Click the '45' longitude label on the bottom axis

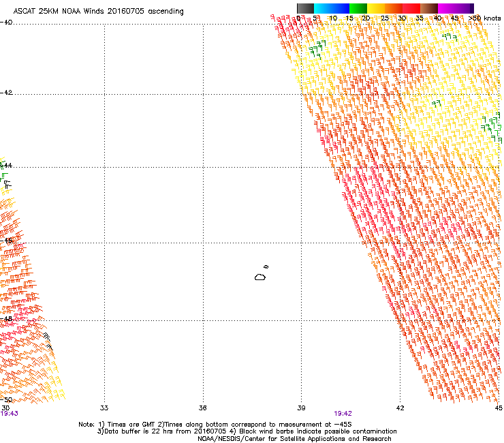[x=499, y=408]
